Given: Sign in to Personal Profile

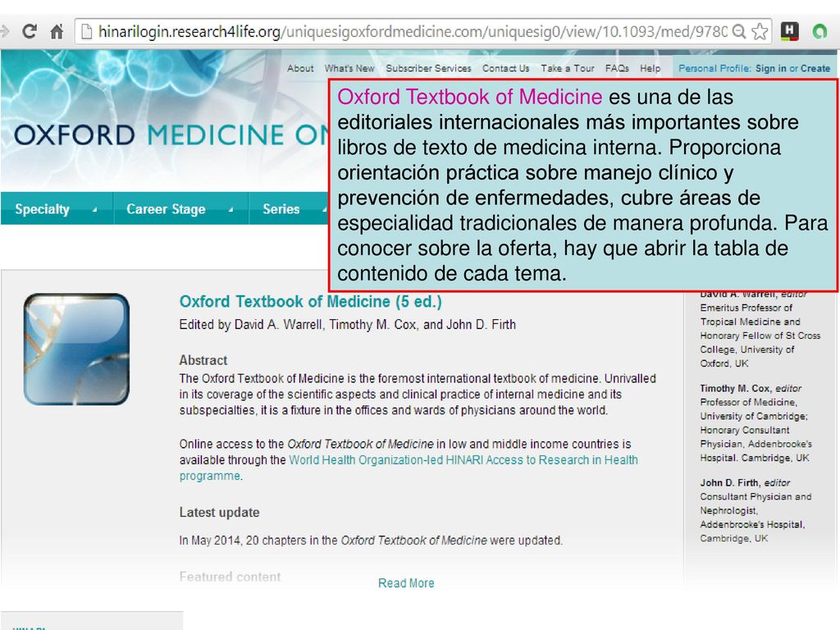Looking at the screenshot, I should (x=771, y=69).
